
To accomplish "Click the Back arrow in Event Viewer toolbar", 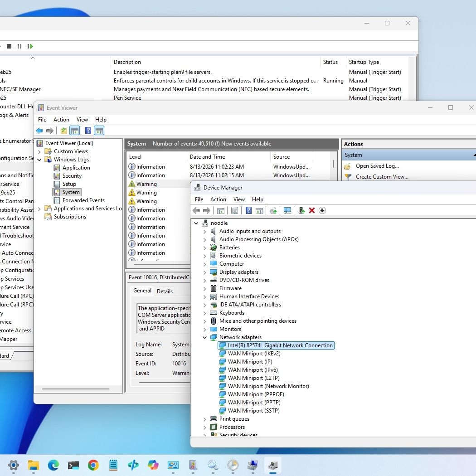I will point(39,131).
